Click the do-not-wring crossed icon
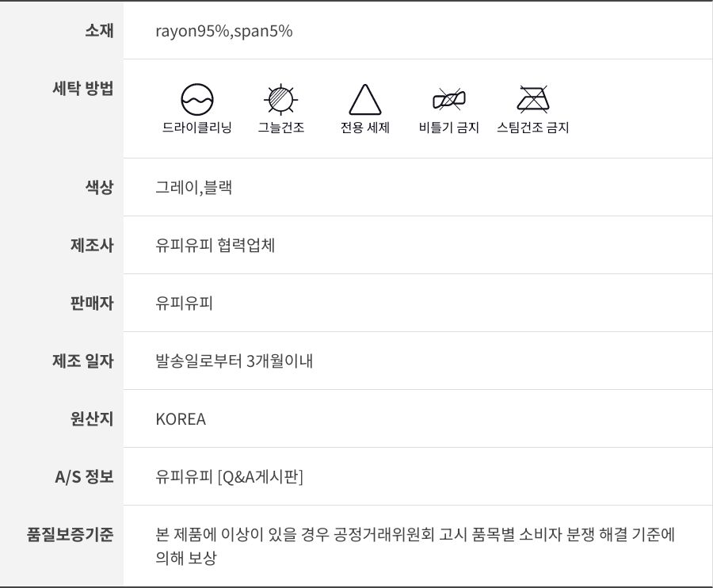Image resolution: width=713 pixels, height=588 pixels. [x=449, y=100]
